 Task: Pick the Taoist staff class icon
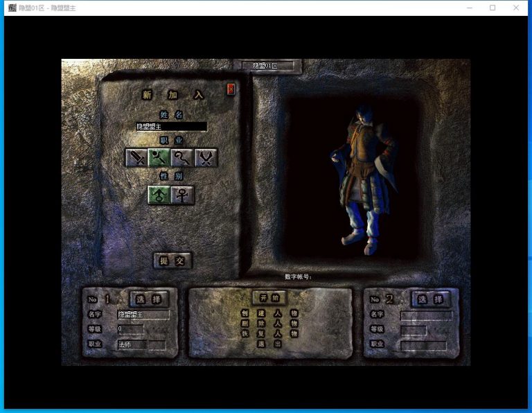coord(183,158)
